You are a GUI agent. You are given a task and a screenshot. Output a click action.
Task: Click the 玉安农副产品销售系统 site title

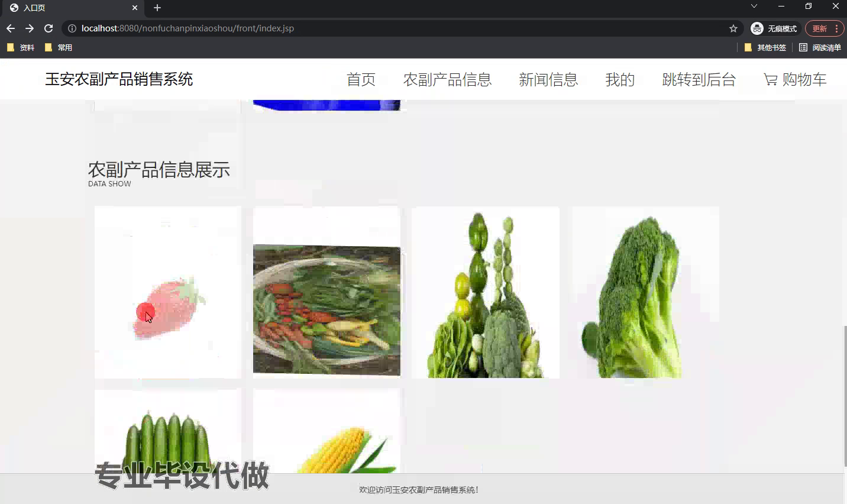(119, 79)
